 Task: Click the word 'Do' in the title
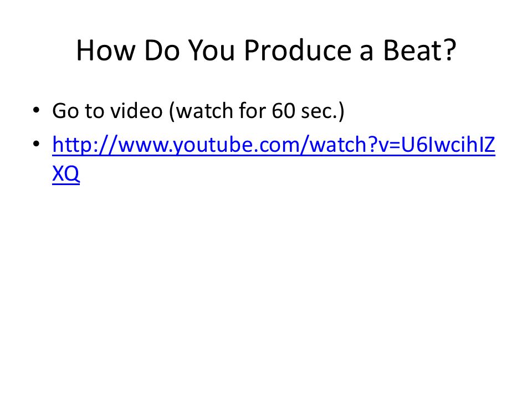click(x=162, y=50)
